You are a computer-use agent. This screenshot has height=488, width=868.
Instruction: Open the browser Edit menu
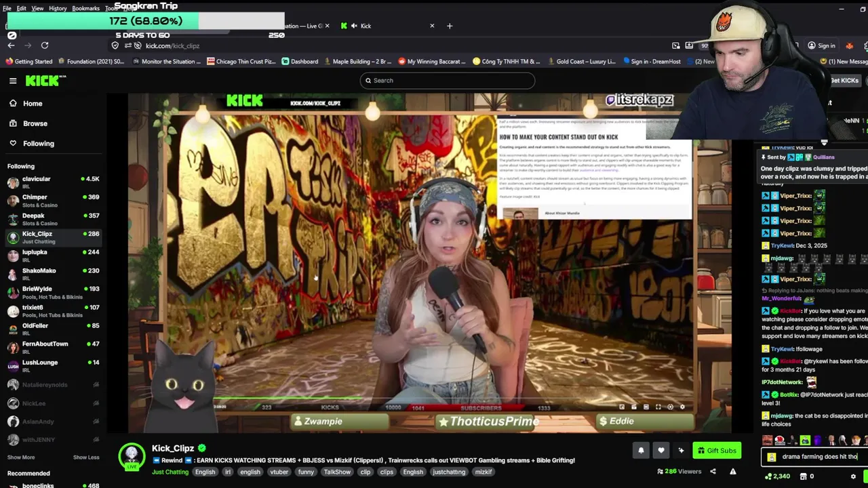click(22, 8)
